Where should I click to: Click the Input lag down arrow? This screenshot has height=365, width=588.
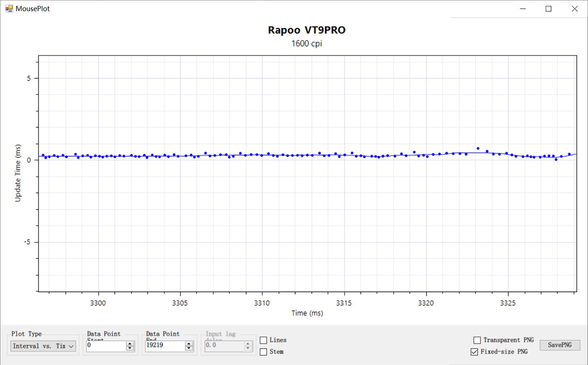248,348
